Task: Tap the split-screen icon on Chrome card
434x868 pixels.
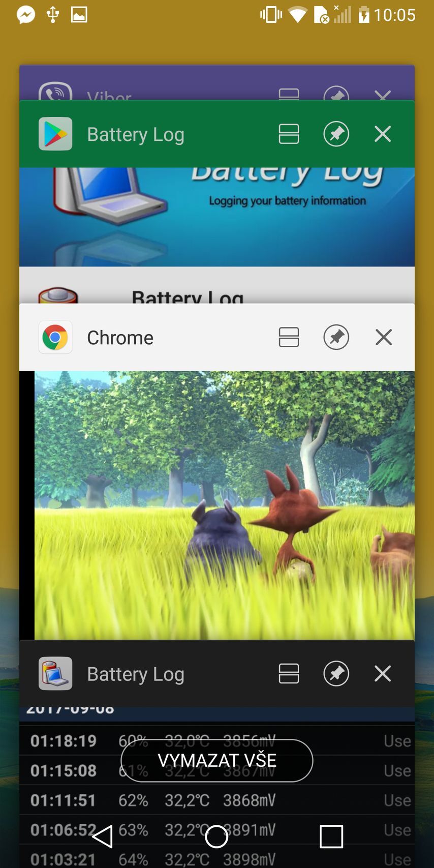Action: tap(289, 337)
